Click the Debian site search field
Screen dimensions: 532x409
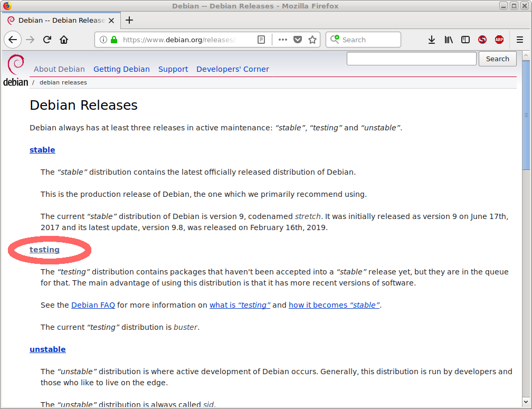point(412,59)
